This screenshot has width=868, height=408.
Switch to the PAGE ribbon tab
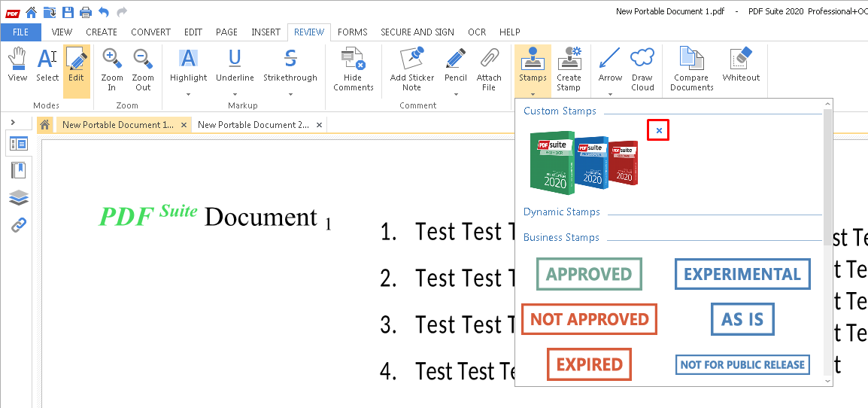coord(226,32)
